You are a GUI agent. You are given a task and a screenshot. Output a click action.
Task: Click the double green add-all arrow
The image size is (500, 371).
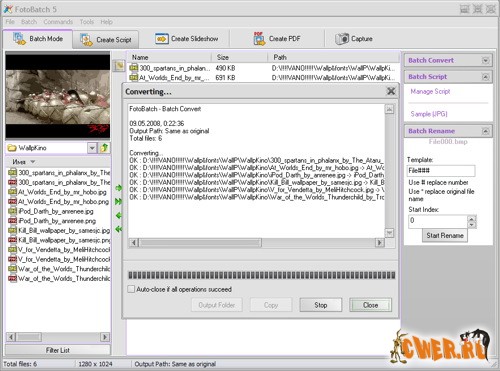pyautogui.click(x=118, y=201)
